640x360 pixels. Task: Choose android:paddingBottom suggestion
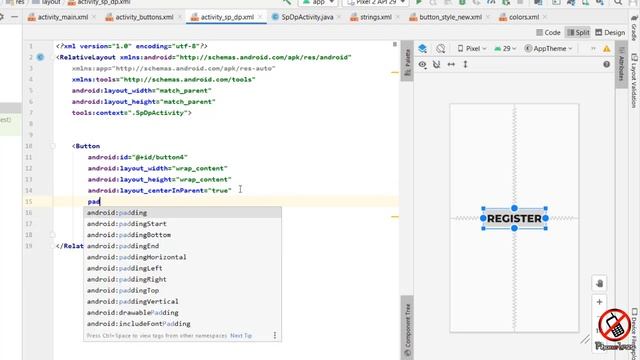pos(182,235)
